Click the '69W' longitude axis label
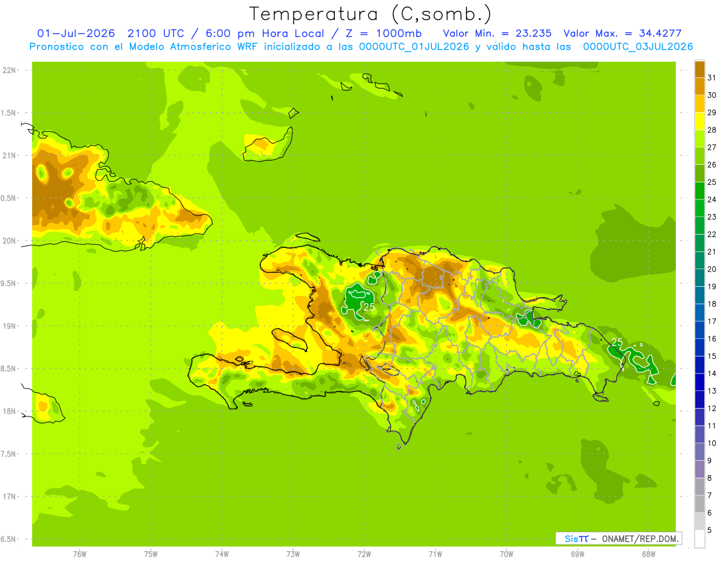 [x=578, y=554]
